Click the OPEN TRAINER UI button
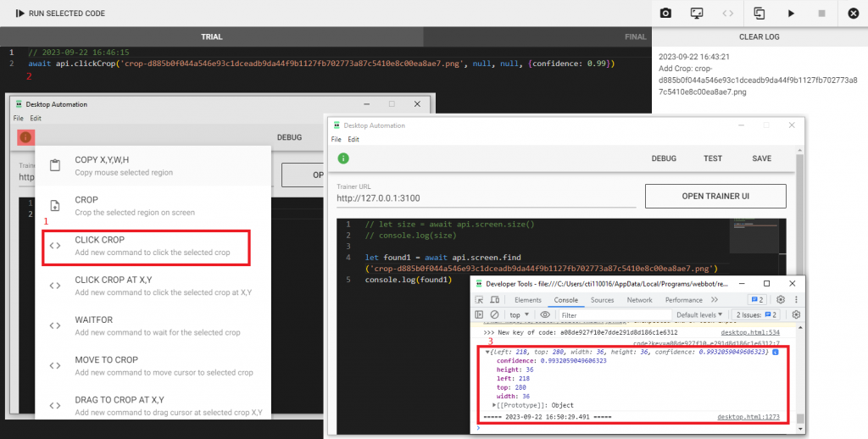This screenshot has height=439, width=868. pyautogui.click(x=715, y=196)
